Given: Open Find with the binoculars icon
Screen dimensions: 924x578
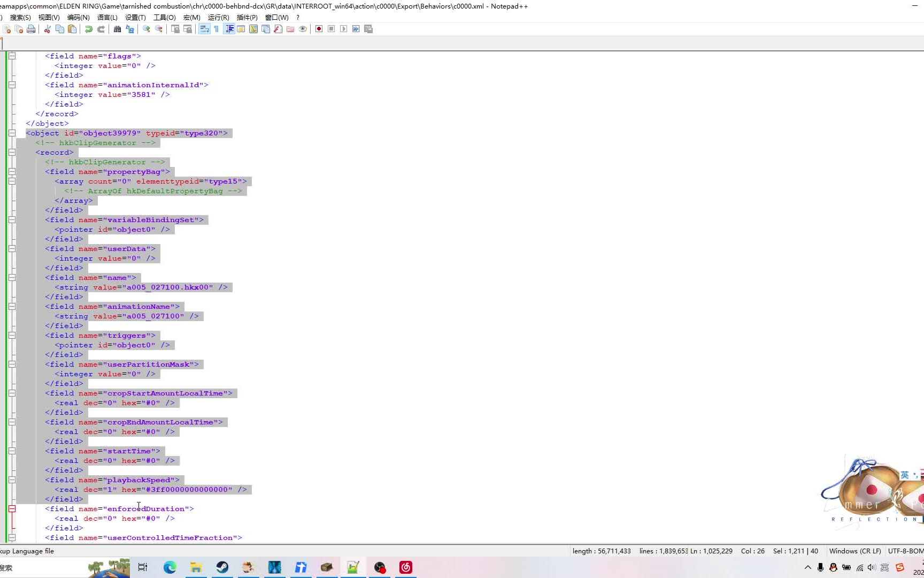Looking at the screenshot, I should pos(118,29).
